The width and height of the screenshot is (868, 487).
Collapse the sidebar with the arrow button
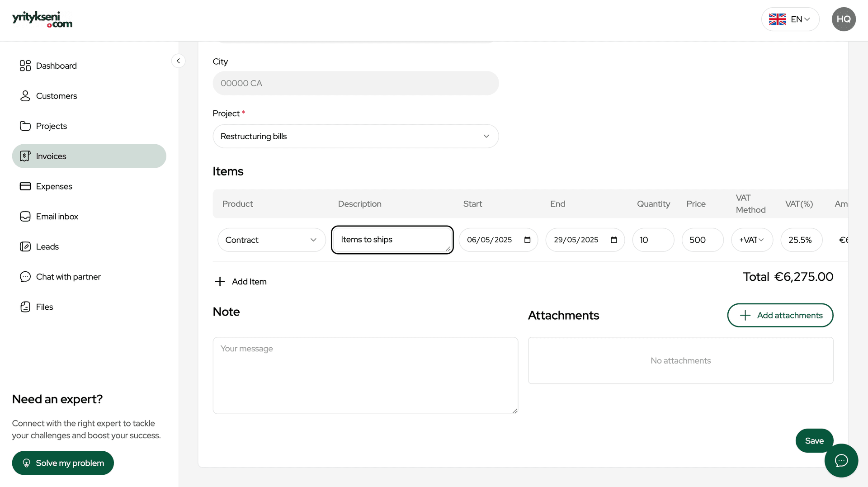[x=178, y=61]
